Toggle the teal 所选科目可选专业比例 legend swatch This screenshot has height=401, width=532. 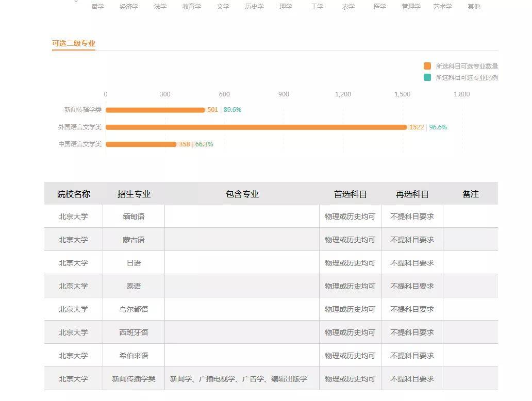tap(427, 77)
